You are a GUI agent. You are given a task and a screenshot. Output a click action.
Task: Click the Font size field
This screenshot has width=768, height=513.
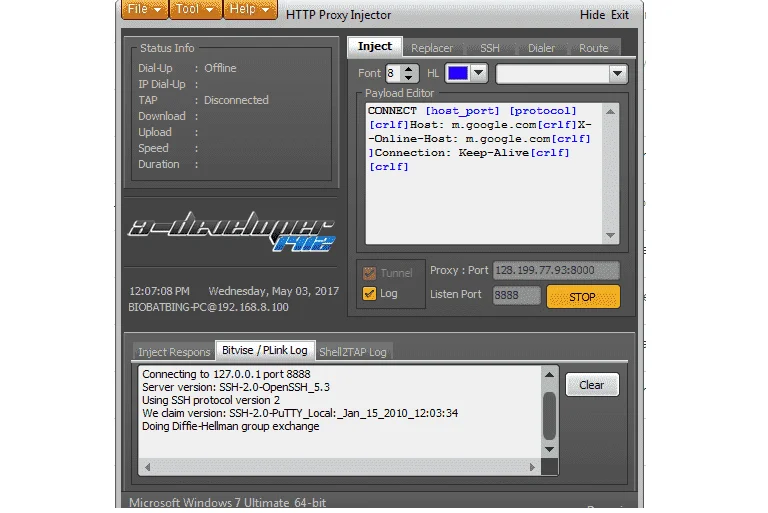(394, 73)
